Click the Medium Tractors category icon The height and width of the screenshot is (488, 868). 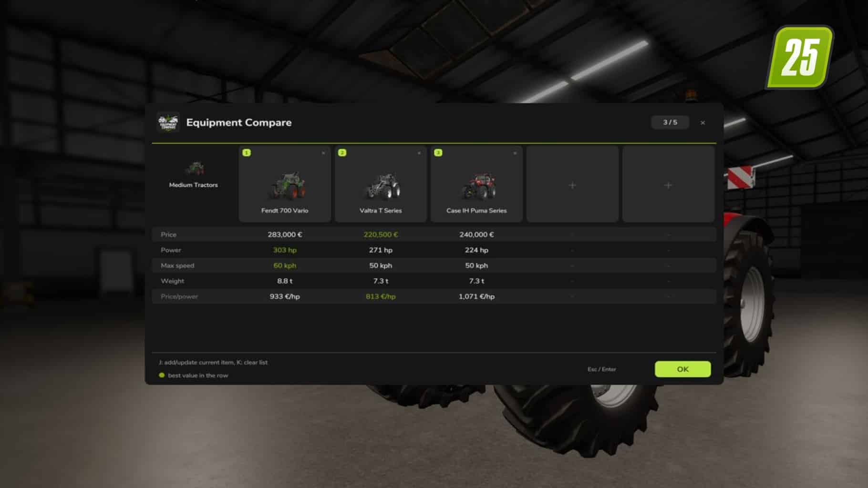tap(195, 168)
